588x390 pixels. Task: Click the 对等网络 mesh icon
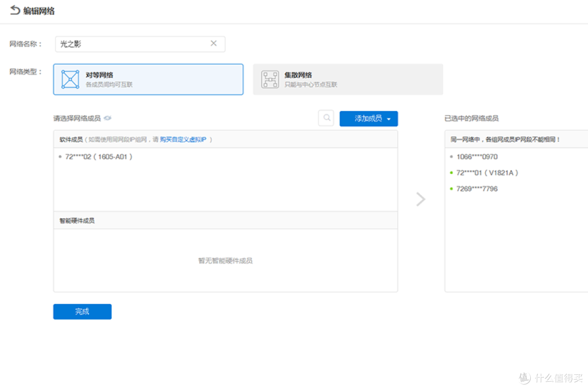pos(70,79)
